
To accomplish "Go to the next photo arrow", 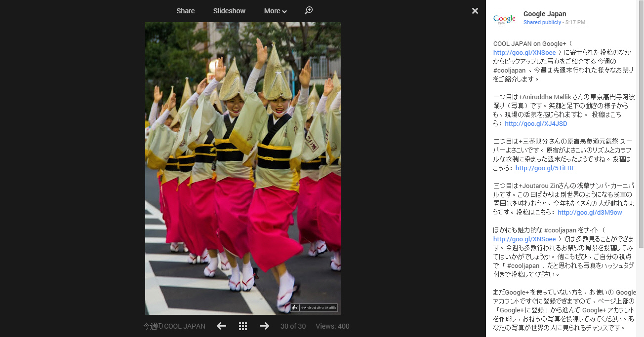I will point(264,326).
